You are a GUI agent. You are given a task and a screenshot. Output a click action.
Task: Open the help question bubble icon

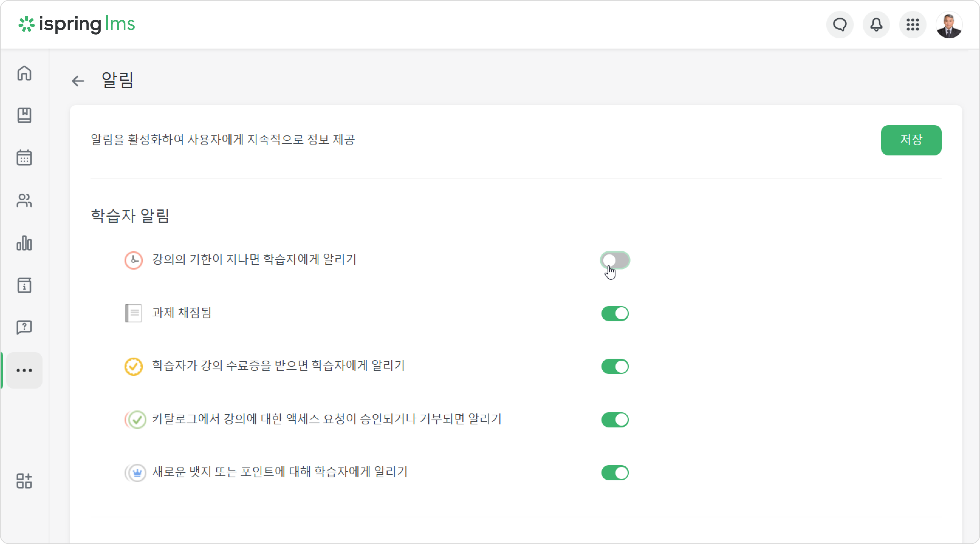point(24,327)
